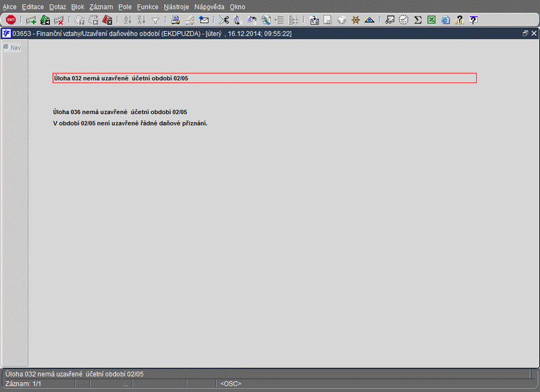This screenshot has width=540, height=392.
Task: Click the execute query icon with play arrow
Action: coord(93,20)
